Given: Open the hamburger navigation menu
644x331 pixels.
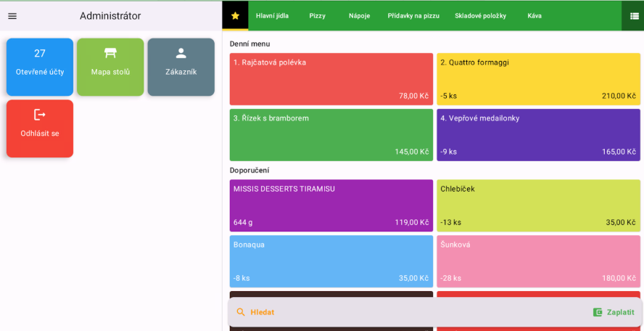Looking at the screenshot, I should pos(12,16).
